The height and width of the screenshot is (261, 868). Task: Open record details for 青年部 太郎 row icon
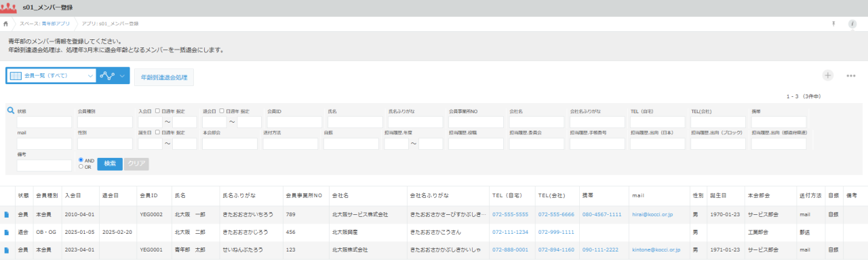(x=7, y=250)
